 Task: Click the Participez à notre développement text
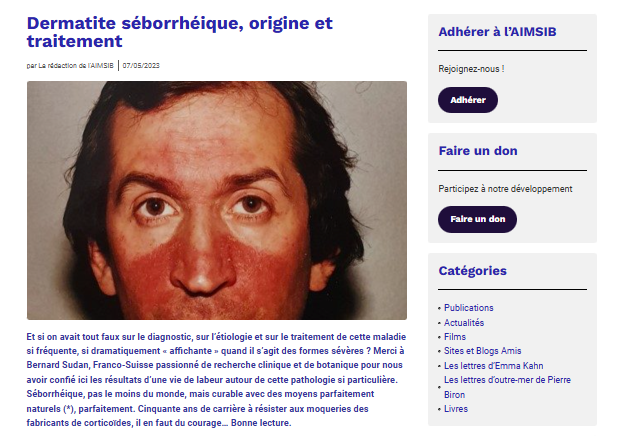tap(505, 189)
